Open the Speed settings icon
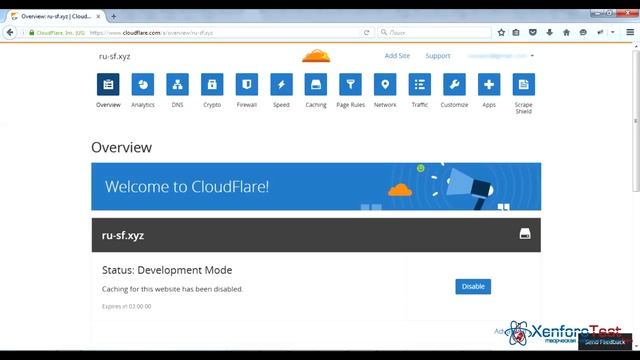 tap(281, 84)
